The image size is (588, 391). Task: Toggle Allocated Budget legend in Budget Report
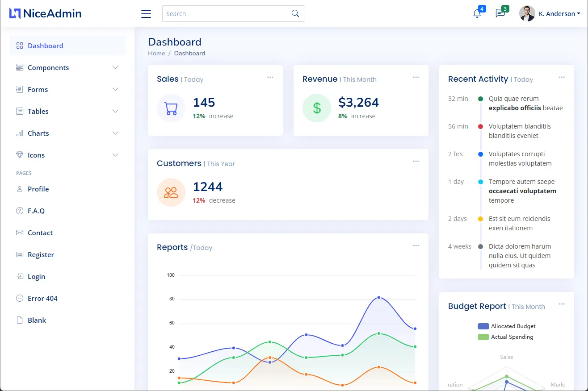[x=506, y=326]
